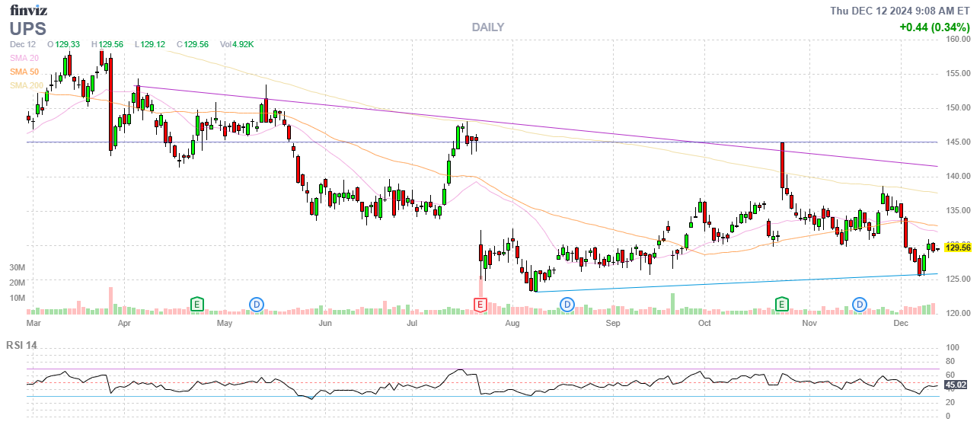Click the UPS ticker symbol
980x428 pixels.
(28, 29)
